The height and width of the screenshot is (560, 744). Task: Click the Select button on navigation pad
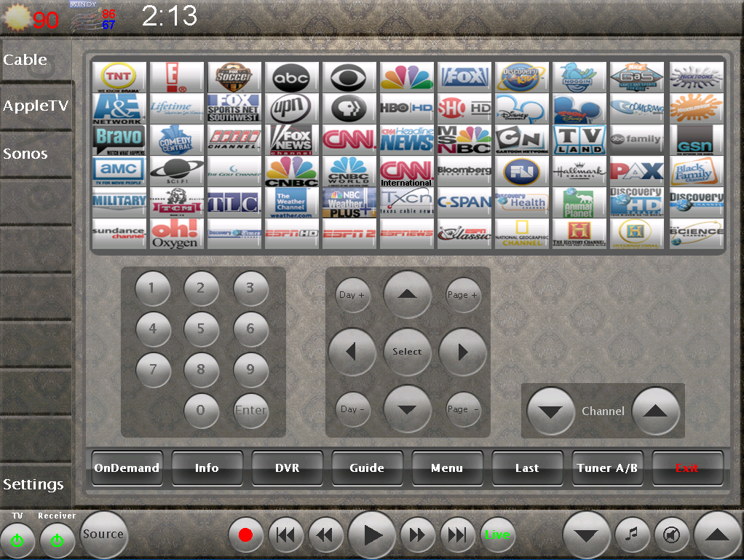coord(407,352)
